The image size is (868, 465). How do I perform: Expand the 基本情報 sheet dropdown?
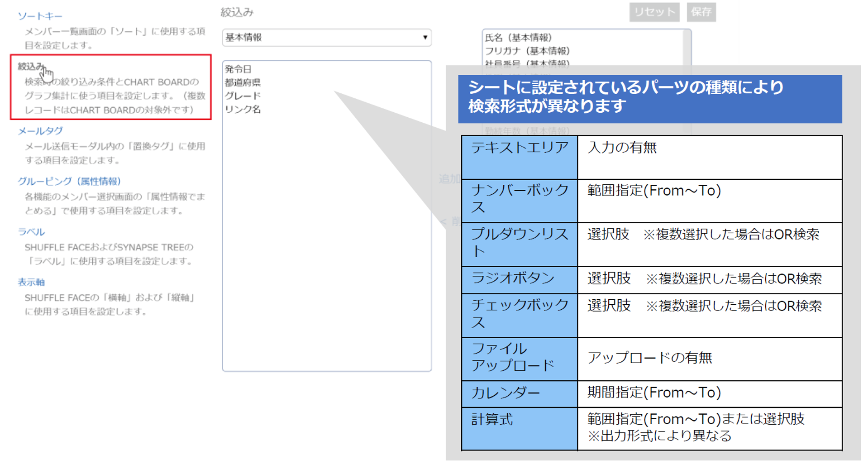[327, 38]
